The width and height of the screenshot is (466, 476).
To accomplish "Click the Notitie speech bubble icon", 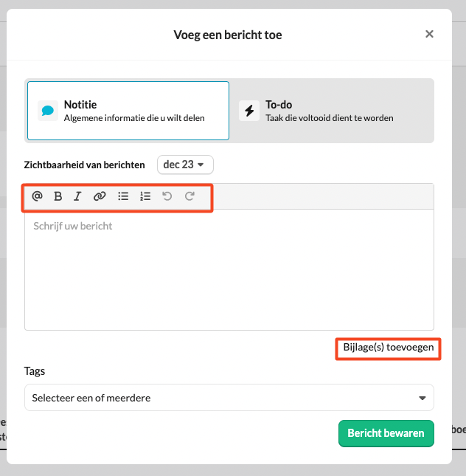I will [x=48, y=111].
